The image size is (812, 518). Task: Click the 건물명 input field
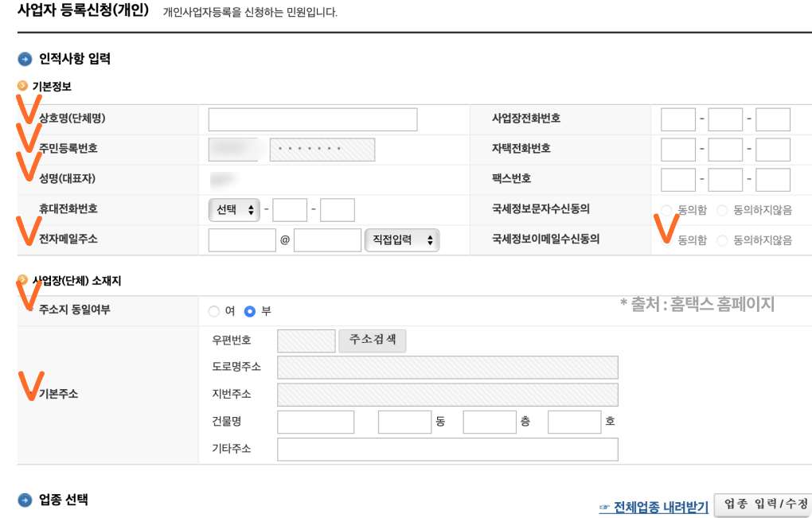315,422
